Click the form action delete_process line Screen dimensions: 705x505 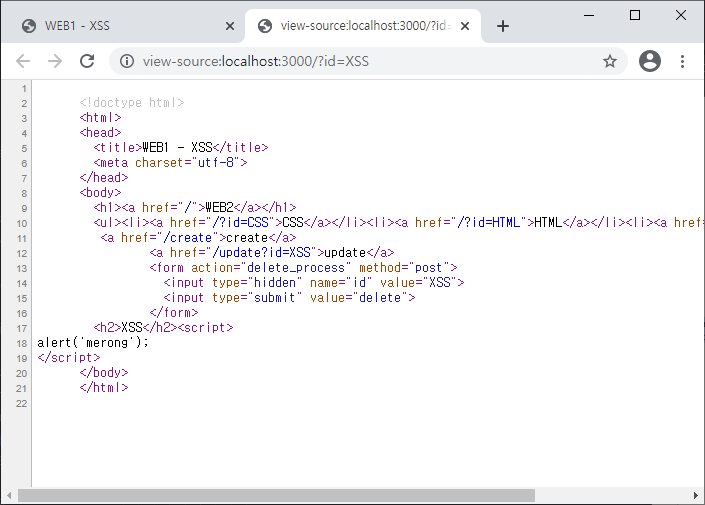pos(303,268)
